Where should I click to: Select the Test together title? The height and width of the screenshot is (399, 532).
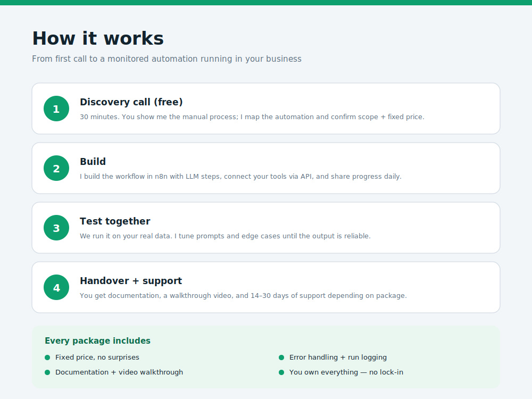pyautogui.click(x=115, y=221)
